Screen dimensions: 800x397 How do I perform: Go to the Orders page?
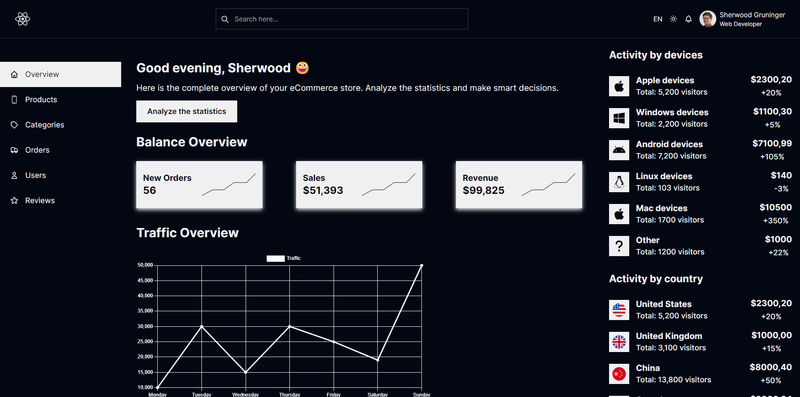[61, 150]
